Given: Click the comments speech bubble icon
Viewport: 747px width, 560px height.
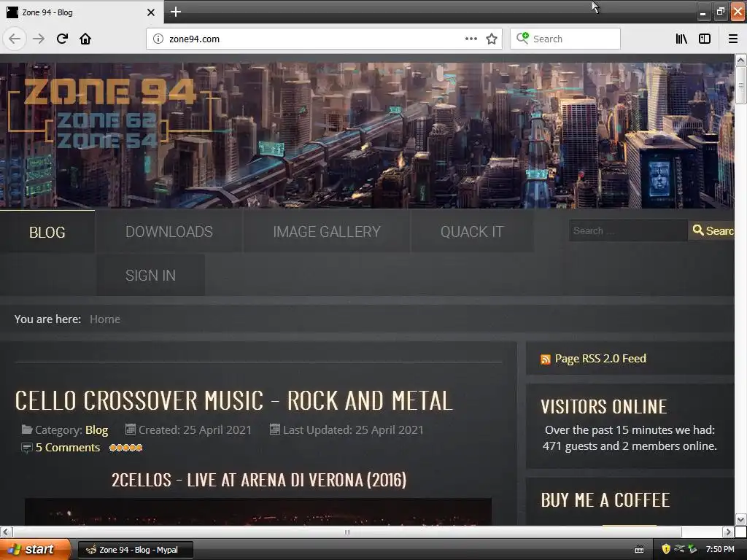Looking at the screenshot, I should point(27,448).
